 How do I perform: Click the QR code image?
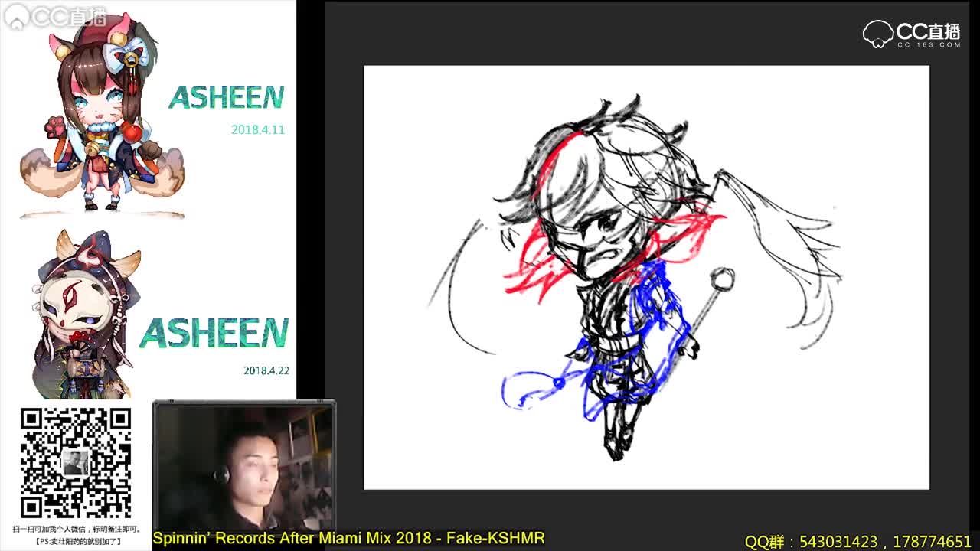[75, 463]
